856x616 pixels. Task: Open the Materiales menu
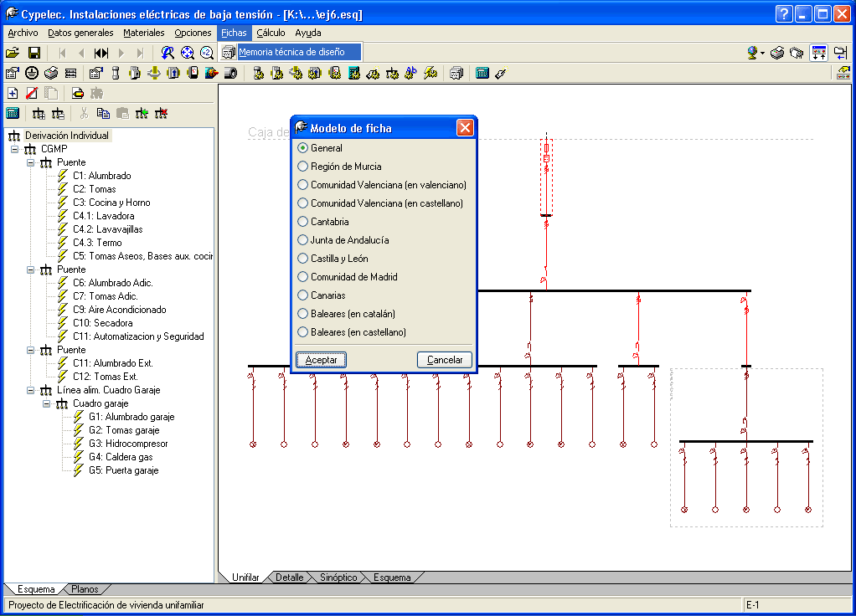coord(143,33)
